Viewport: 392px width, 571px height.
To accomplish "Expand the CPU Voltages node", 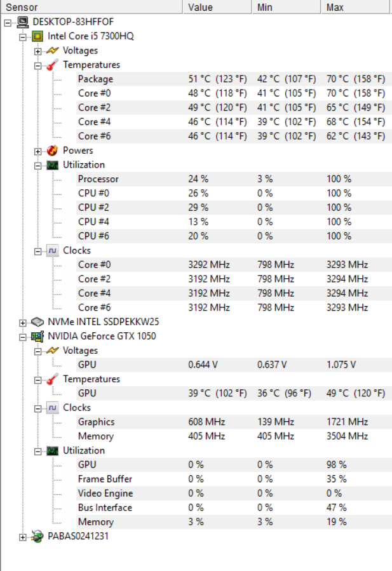I will click(x=37, y=51).
